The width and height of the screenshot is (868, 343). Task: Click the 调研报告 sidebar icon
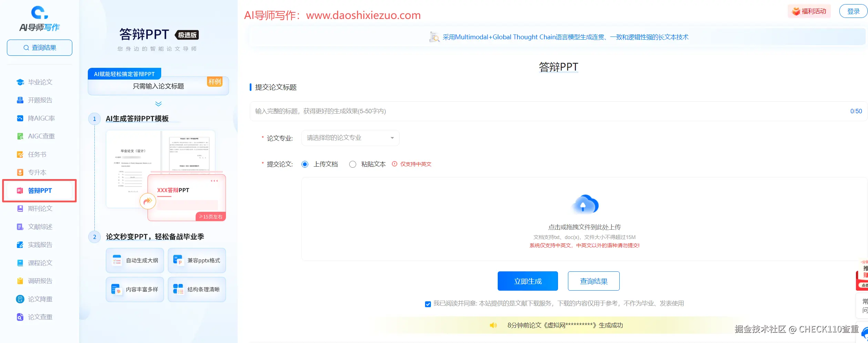point(20,281)
